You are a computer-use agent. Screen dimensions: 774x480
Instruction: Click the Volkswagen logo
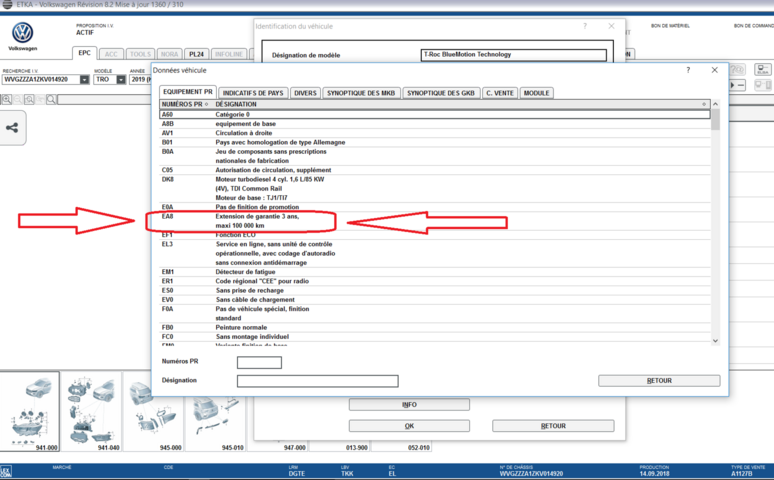click(x=22, y=33)
